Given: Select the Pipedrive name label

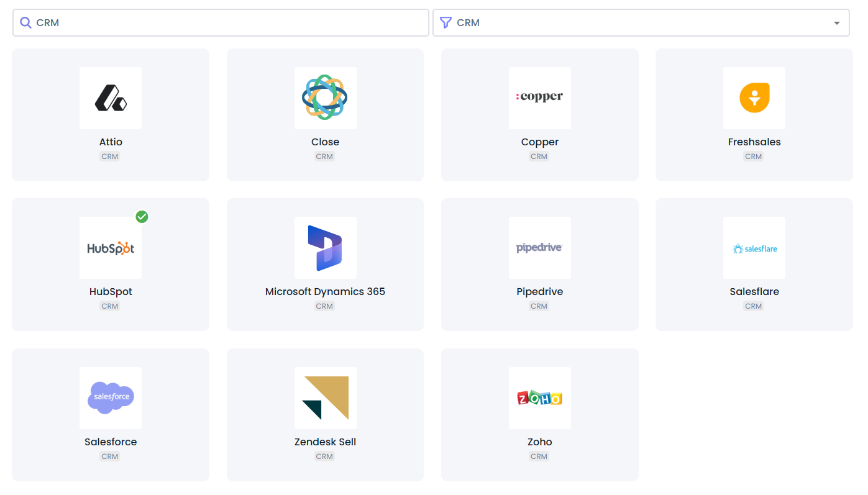Looking at the screenshot, I should [539, 292].
